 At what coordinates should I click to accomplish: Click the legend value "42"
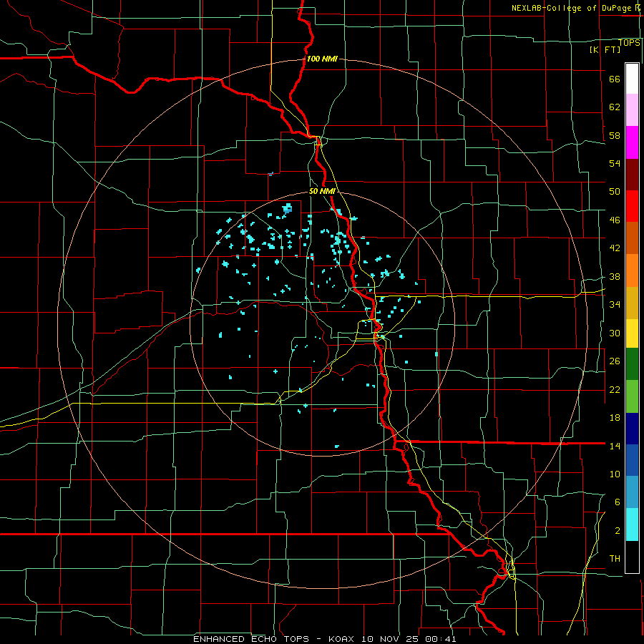tap(615, 248)
